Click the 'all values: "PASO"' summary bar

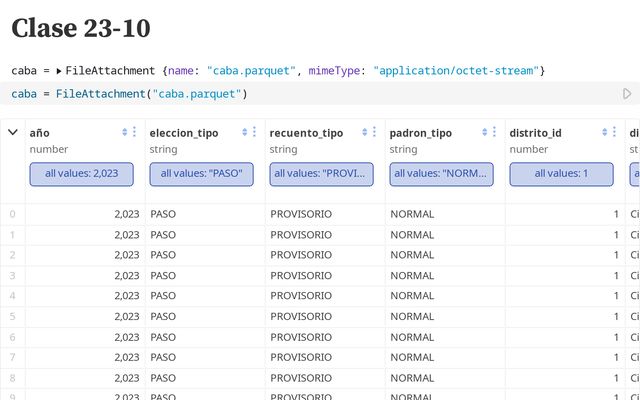pyautogui.click(x=202, y=173)
